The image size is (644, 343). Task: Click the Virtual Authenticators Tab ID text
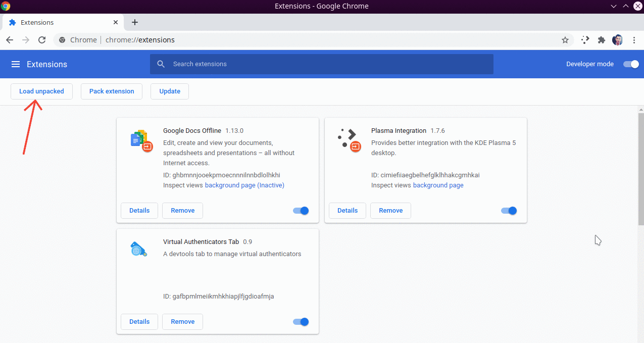tap(218, 296)
